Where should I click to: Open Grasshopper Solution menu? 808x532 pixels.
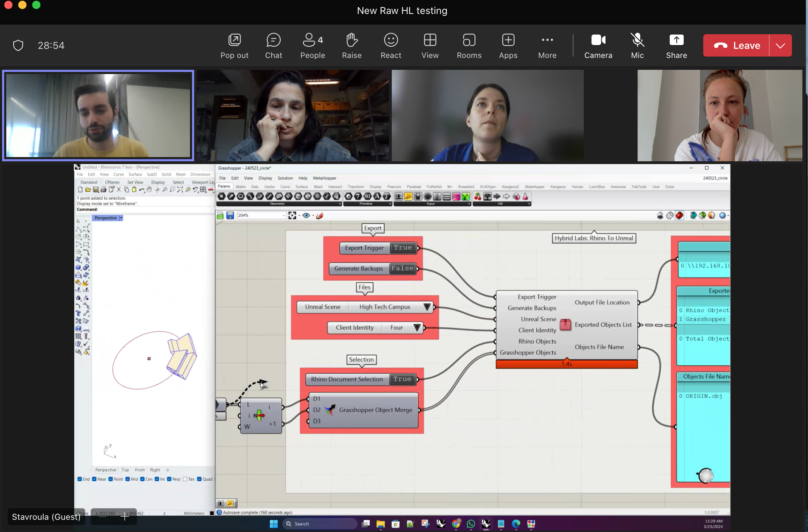[285, 178]
